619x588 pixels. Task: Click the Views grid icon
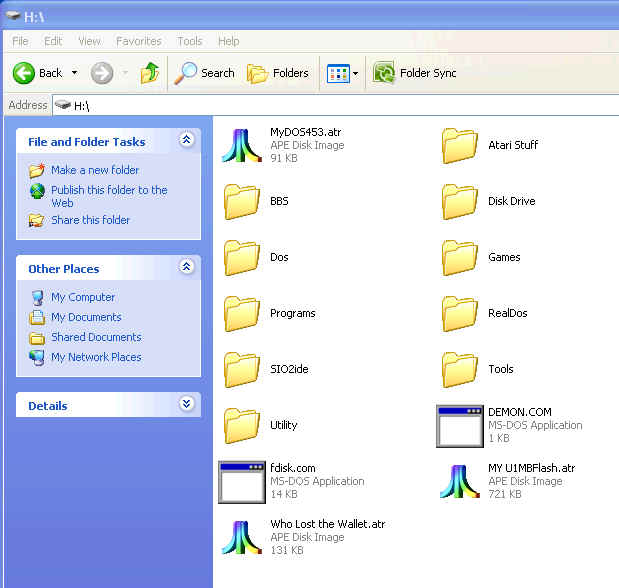pyautogui.click(x=338, y=73)
